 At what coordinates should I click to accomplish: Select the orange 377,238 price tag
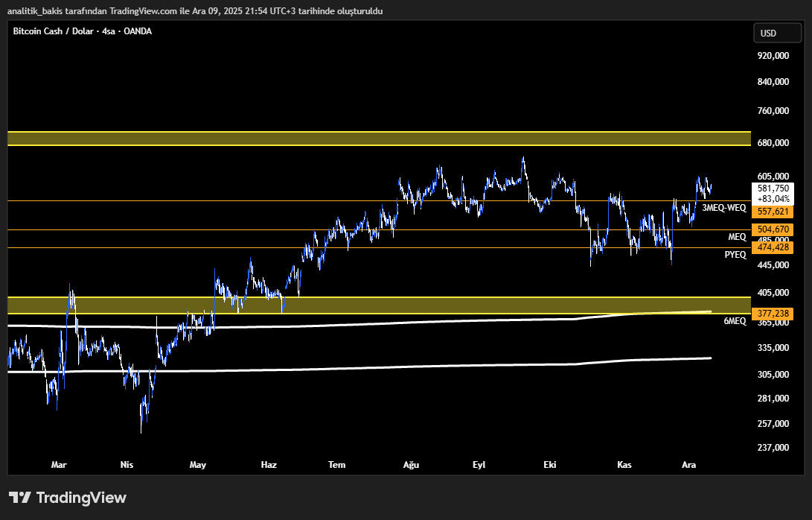coord(773,313)
